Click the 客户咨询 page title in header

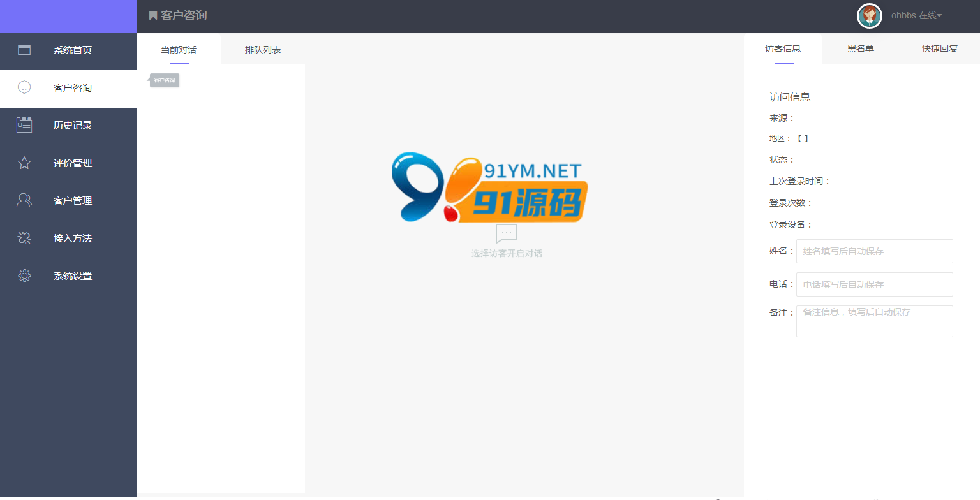(184, 15)
